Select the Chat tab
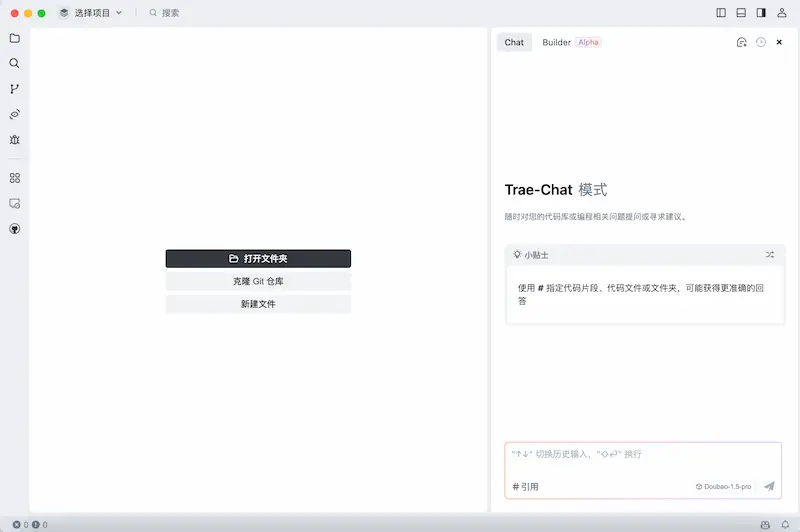The height and width of the screenshot is (532, 800). coord(514,42)
